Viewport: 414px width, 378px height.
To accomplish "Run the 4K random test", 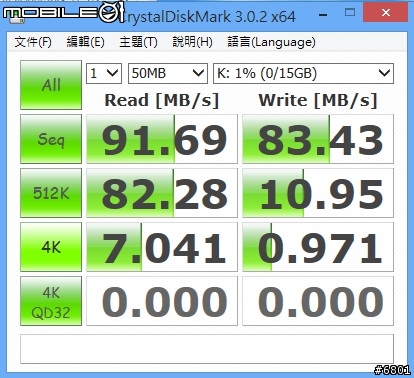I will point(51,247).
